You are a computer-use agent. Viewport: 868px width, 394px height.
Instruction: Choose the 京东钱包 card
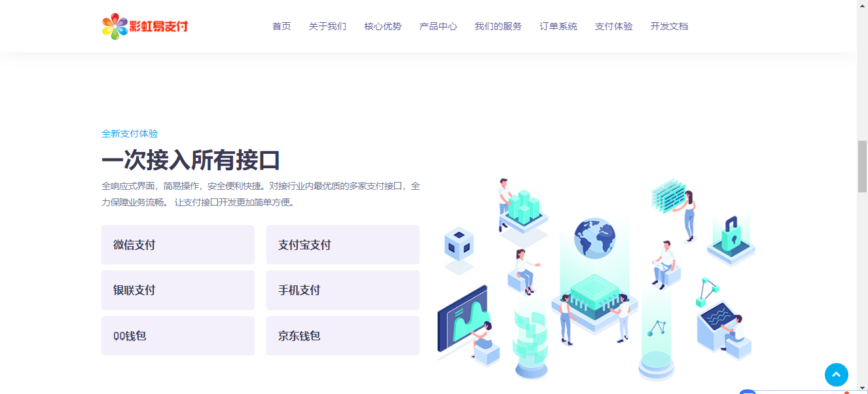[343, 336]
